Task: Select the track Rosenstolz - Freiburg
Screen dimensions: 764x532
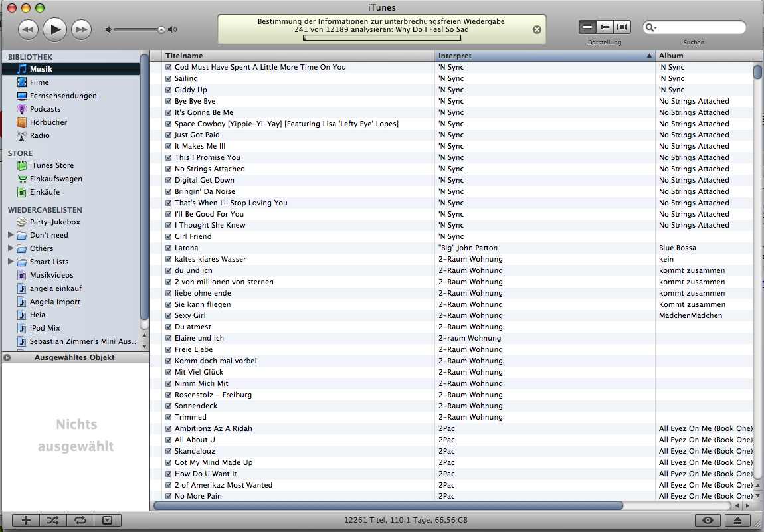Action: (213, 395)
